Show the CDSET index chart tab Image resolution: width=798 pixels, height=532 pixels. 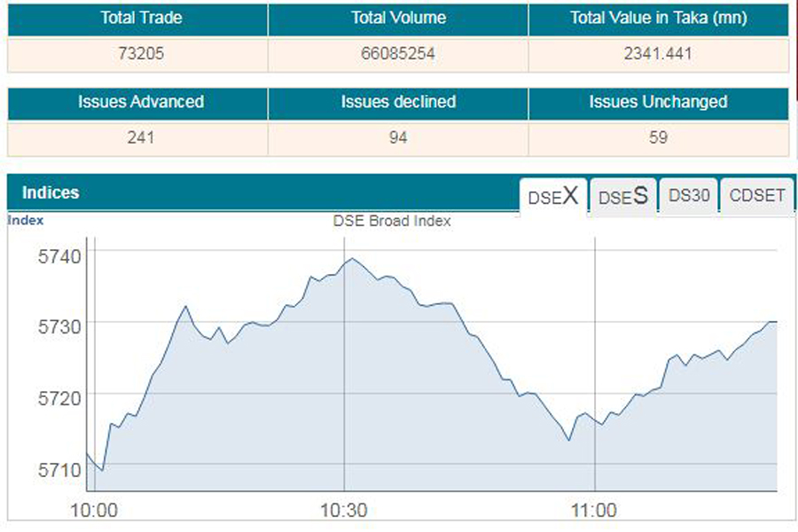[757, 196]
